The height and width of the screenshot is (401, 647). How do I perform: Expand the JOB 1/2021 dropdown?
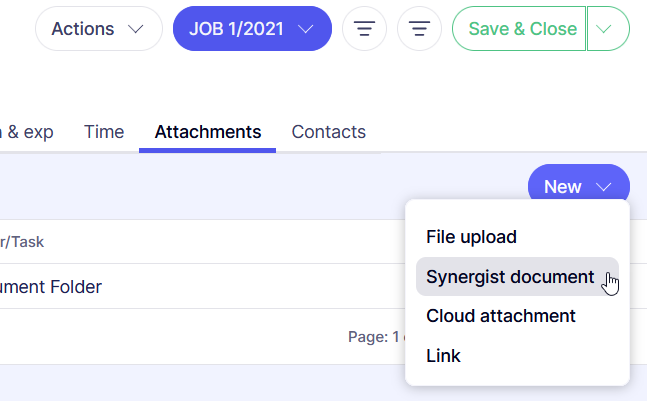(251, 29)
